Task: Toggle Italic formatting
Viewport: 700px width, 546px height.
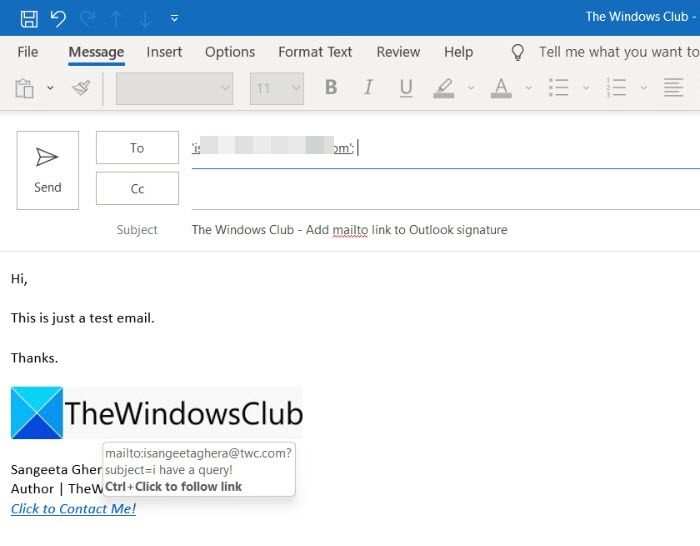Action: click(368, 88)
